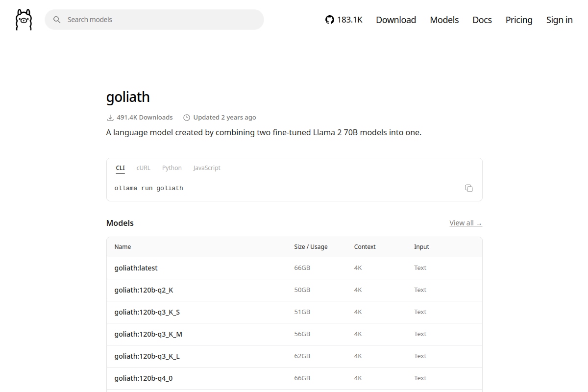Click the Context column header
This screenshot has width=588, height=392.
[x=365, y=247]
